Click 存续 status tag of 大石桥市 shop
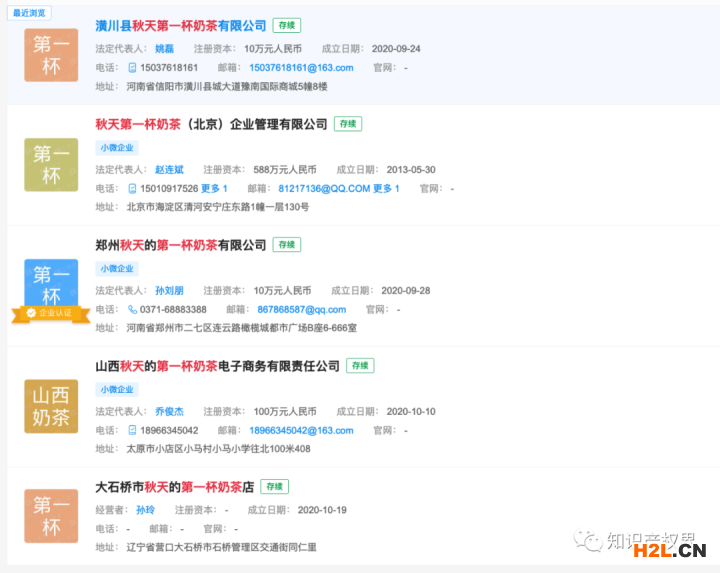 275,487
